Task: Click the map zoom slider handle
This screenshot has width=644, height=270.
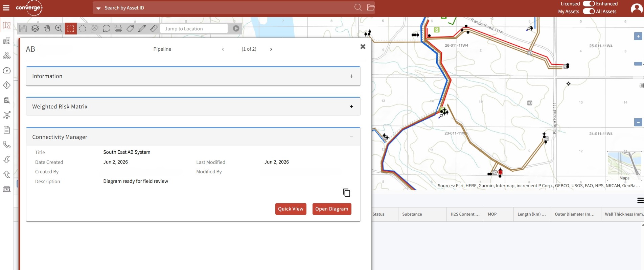Action: (x=638, y=64)
